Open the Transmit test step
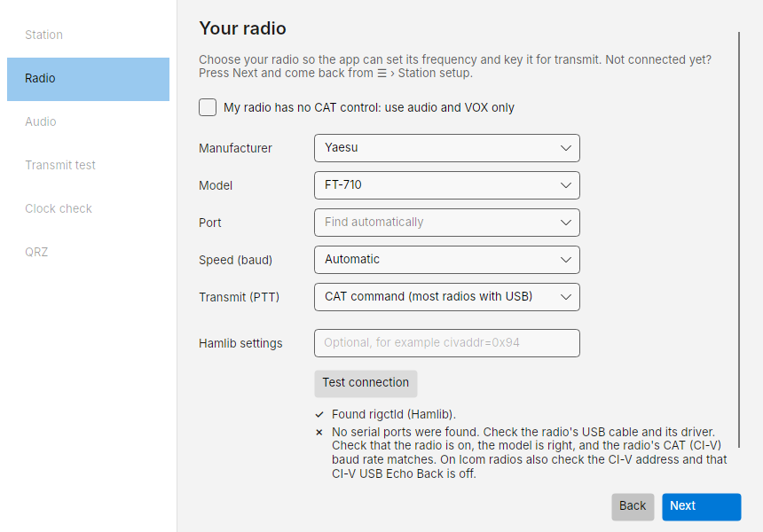The image size is (763, 532). tap(88, 165)
